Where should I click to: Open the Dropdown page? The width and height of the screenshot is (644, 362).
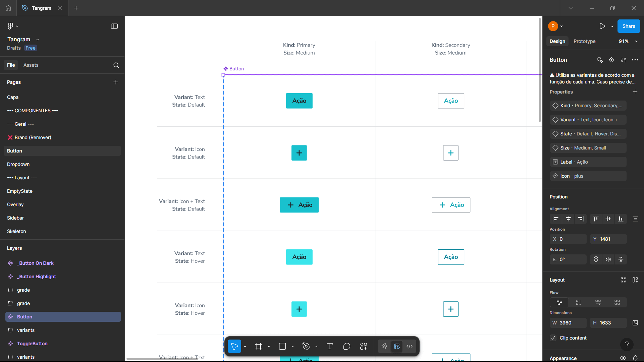click(62, 164)
